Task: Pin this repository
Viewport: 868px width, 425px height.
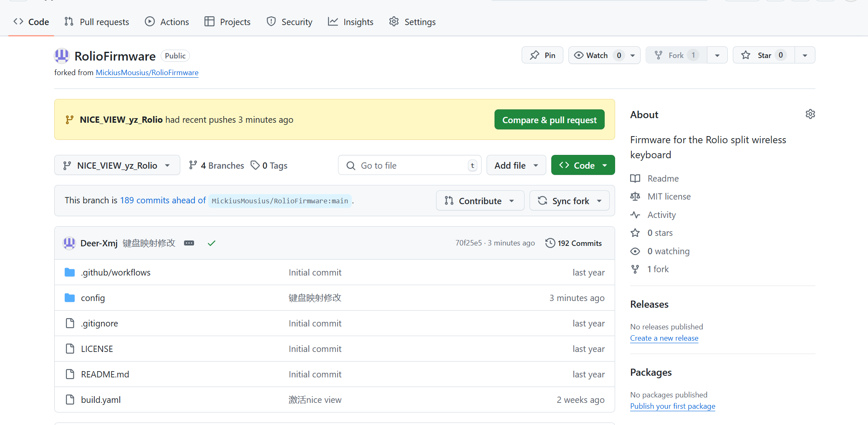Action: (542, 55)
